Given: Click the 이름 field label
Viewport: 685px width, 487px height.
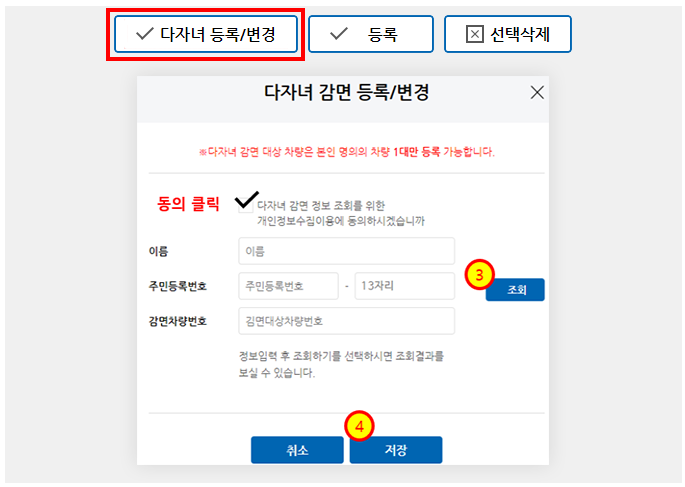Looking at the screenshot, I should click(159, 251).
